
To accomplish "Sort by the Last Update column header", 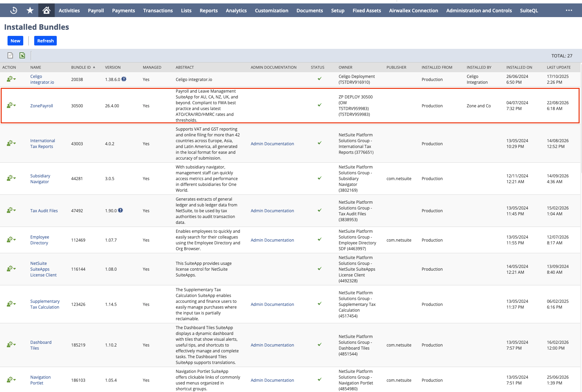I will [558, 67].
